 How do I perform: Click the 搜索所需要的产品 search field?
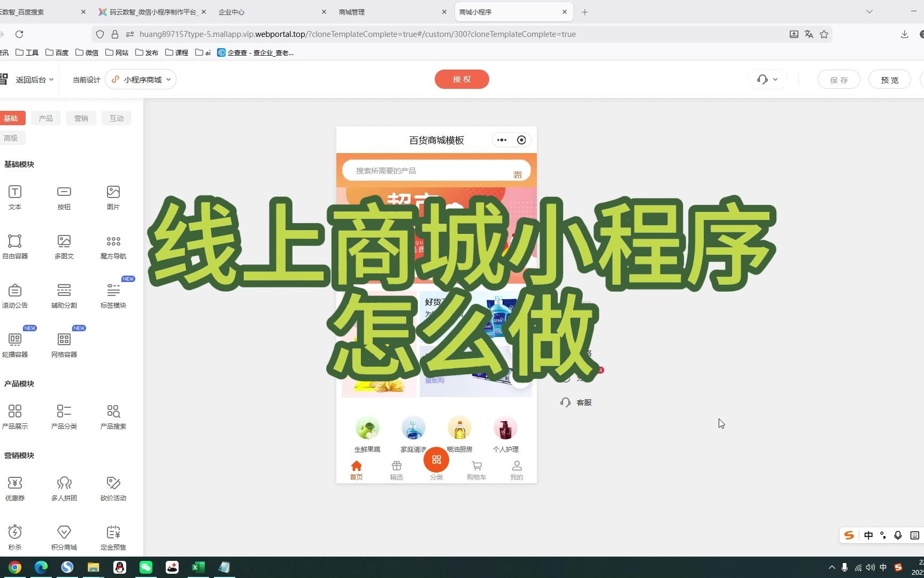coord(428,171)
